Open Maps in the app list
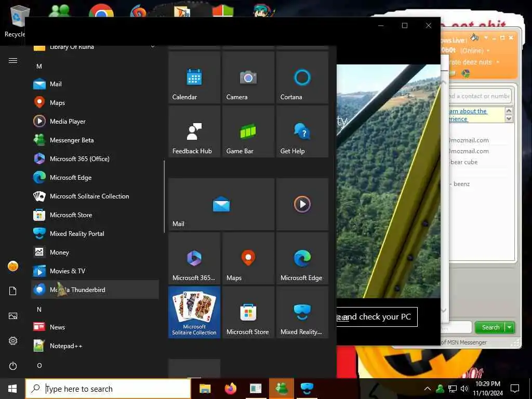The image size is (532, 399). 95,103
